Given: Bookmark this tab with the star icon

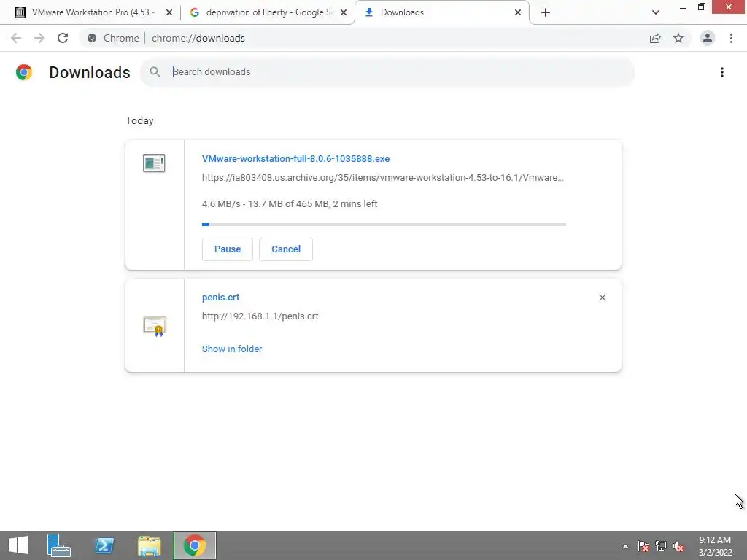Looking at the screenshot, I should coord(678,38).
